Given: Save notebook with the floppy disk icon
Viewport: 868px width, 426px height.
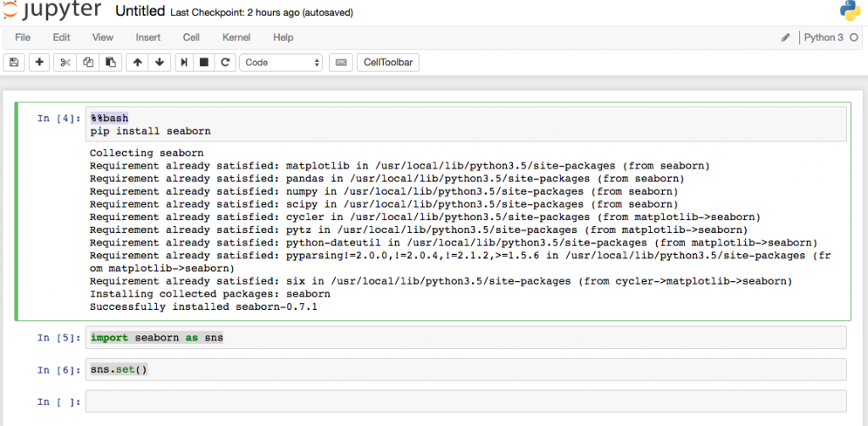Looking at the screenshot, I should (14, 63).
